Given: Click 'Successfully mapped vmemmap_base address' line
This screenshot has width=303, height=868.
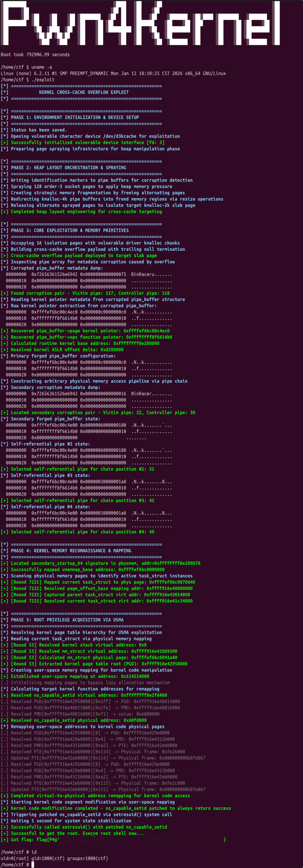Looking at the screenshot, I should [88, 569].
